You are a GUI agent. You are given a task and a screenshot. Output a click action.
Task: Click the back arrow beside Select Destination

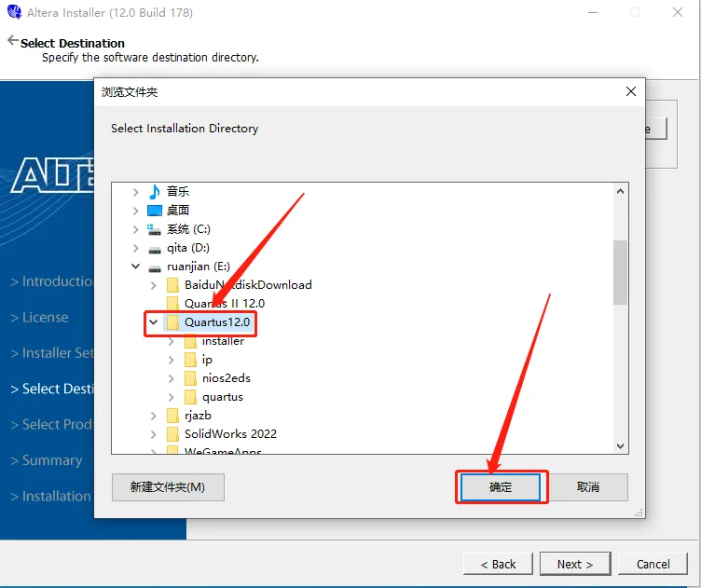(13, 41)
